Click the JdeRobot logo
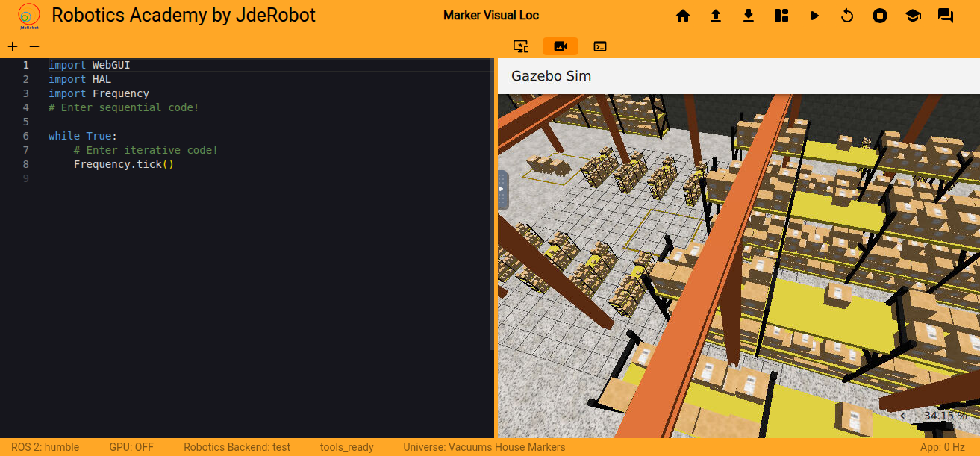 coord(29,15)
